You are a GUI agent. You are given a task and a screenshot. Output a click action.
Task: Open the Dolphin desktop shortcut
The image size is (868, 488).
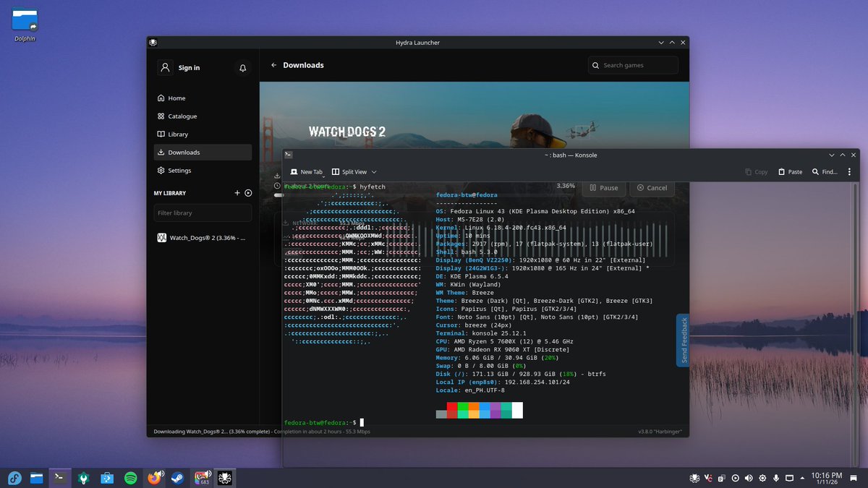point(25,24)
